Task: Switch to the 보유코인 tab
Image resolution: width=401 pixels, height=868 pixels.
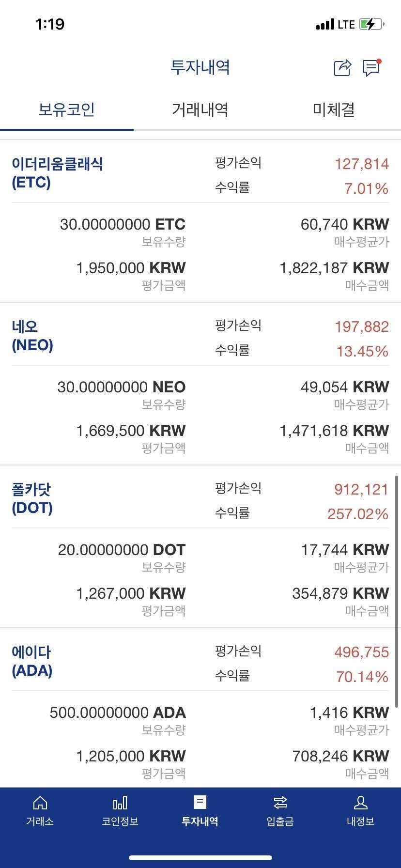Action: pyautogui.click(x=66, y=110)
